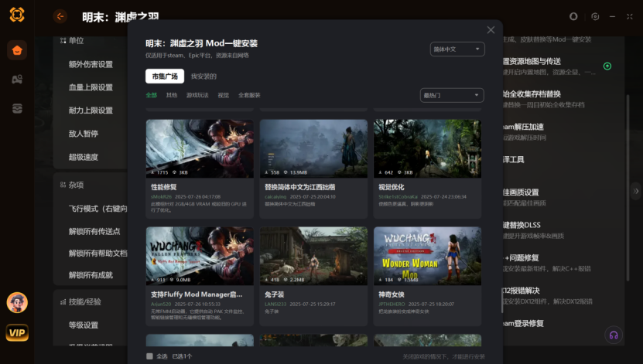Select 解锁所有成就 in the cheat list

(91, 275)
